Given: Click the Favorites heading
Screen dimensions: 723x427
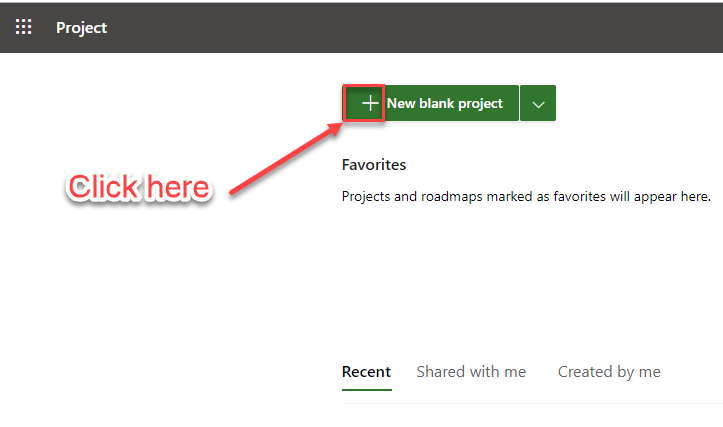Looking at the screenshot, I should (374, 165).
